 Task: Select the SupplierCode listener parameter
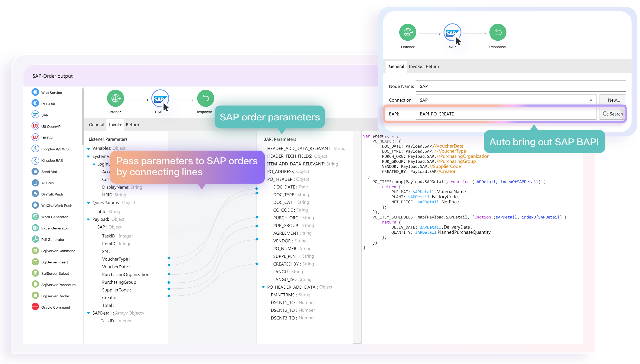[116, 290]
